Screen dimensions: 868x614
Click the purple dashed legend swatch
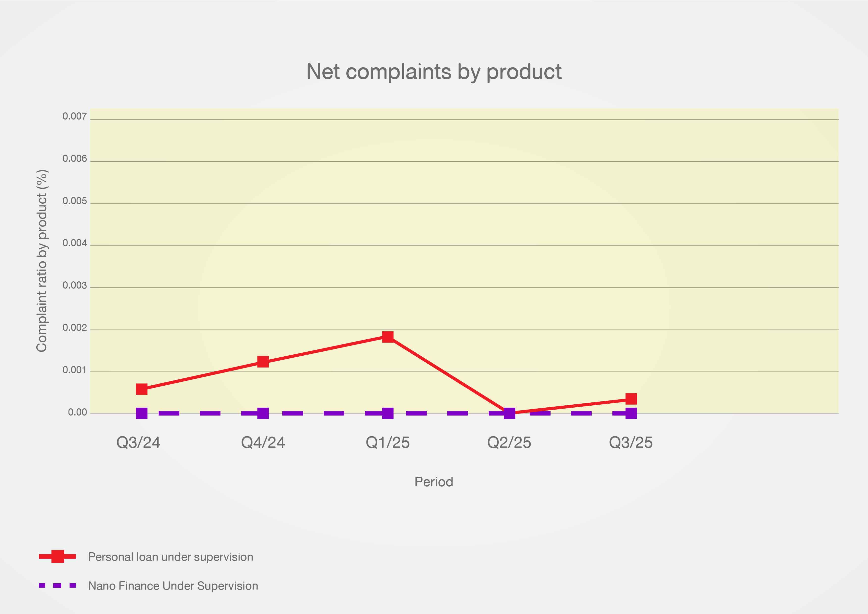point(57,586)
